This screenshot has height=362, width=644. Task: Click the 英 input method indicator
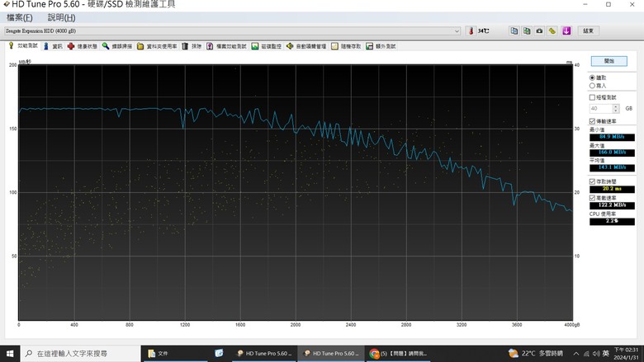pyautogui.click(x=606, y=354)
